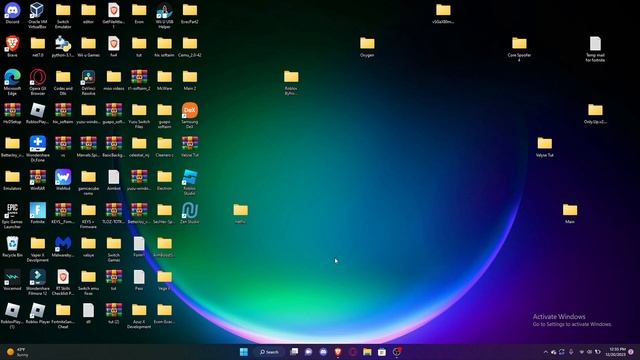This screenshot has height=360, width=640.
Task: Select the Electron folder
Action: (164, 180)
